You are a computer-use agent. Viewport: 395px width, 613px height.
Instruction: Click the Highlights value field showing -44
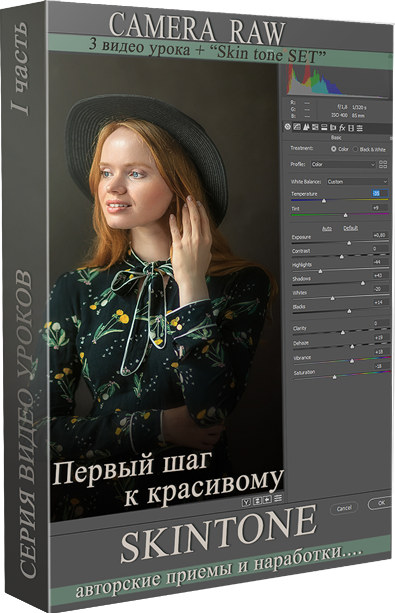point(380,262)
